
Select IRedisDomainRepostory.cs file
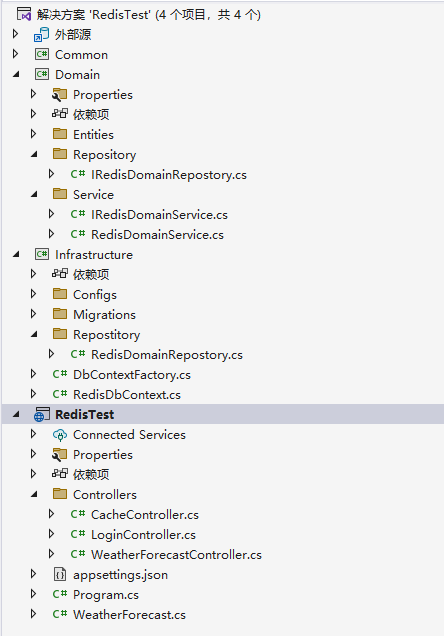pos(169,174)
